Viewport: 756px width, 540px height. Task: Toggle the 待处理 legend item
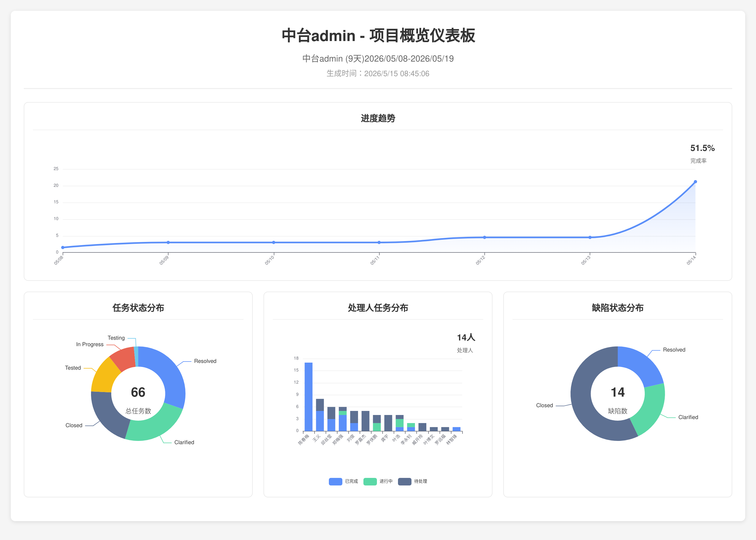tap(412, 481)
